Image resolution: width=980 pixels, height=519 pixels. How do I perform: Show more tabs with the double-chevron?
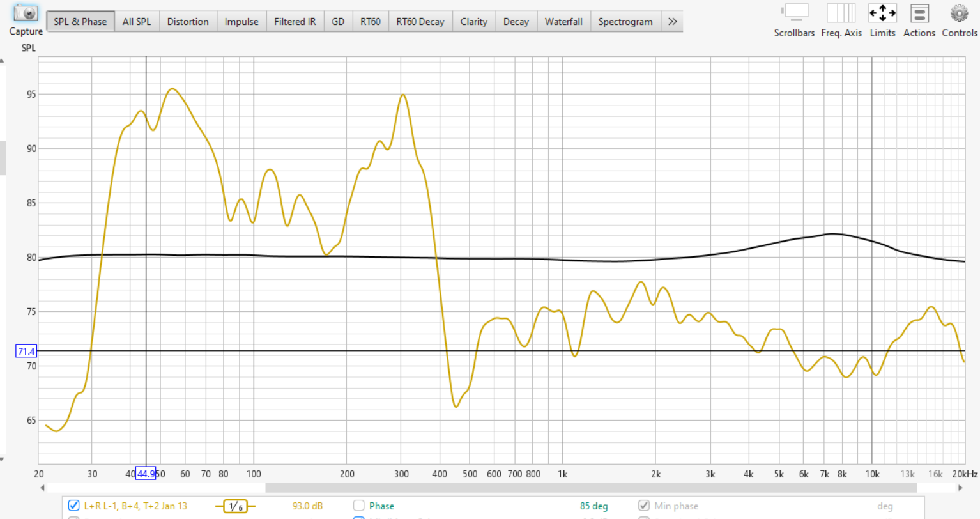pos(672,21)
